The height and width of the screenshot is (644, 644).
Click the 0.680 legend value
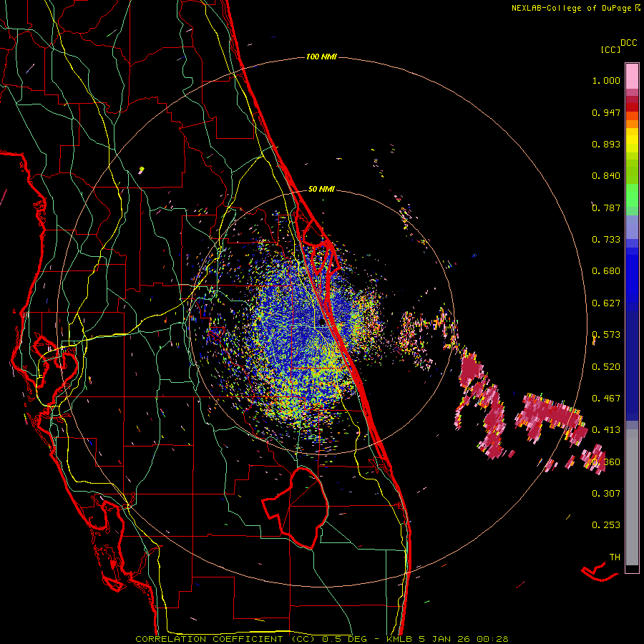coord(606,271)
